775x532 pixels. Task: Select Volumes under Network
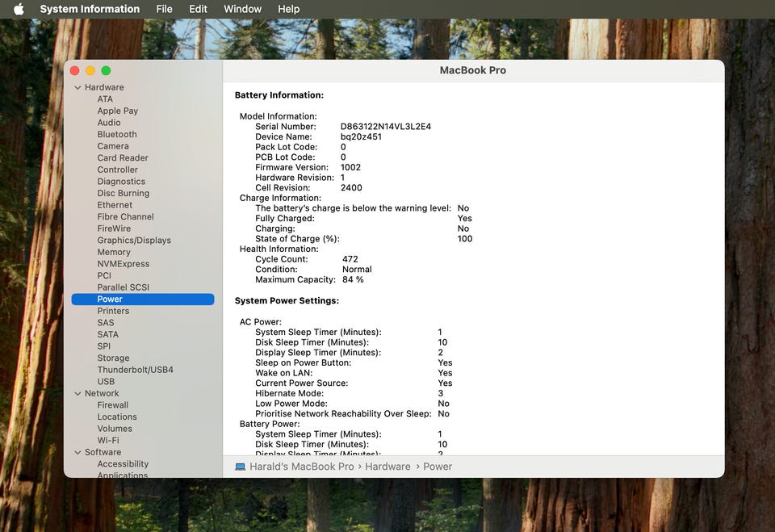(115, 429)
